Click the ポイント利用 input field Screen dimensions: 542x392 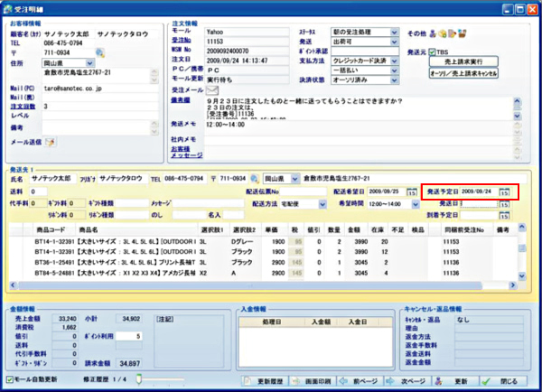click(128, 336)
